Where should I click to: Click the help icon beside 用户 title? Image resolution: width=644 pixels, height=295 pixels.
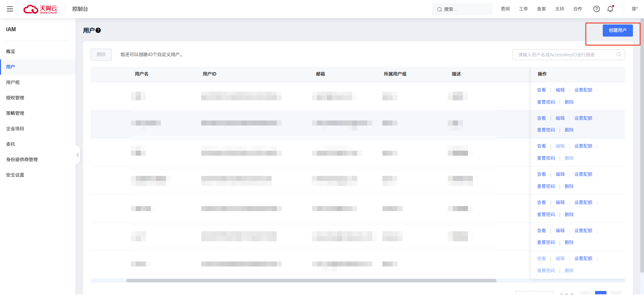point(98,31)
